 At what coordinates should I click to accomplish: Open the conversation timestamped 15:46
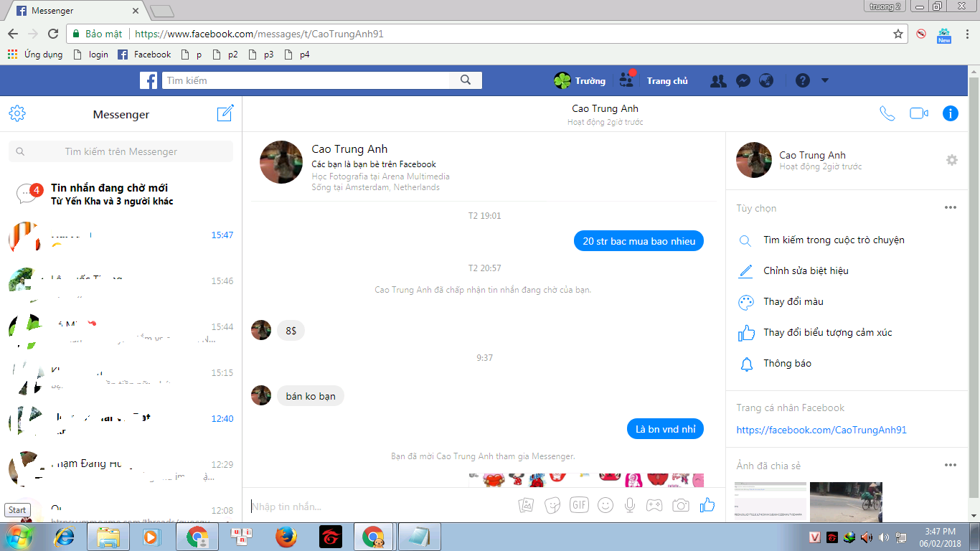(121, 284)
